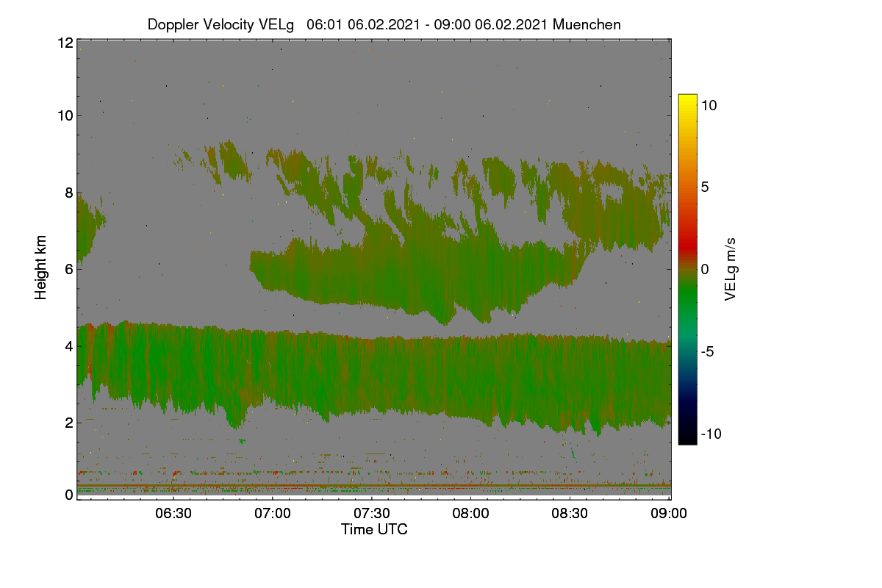The width and height of the screenshot is (882, 588).
Task: Click the VELg m/s colorbar title
Action: pos(731,269)
